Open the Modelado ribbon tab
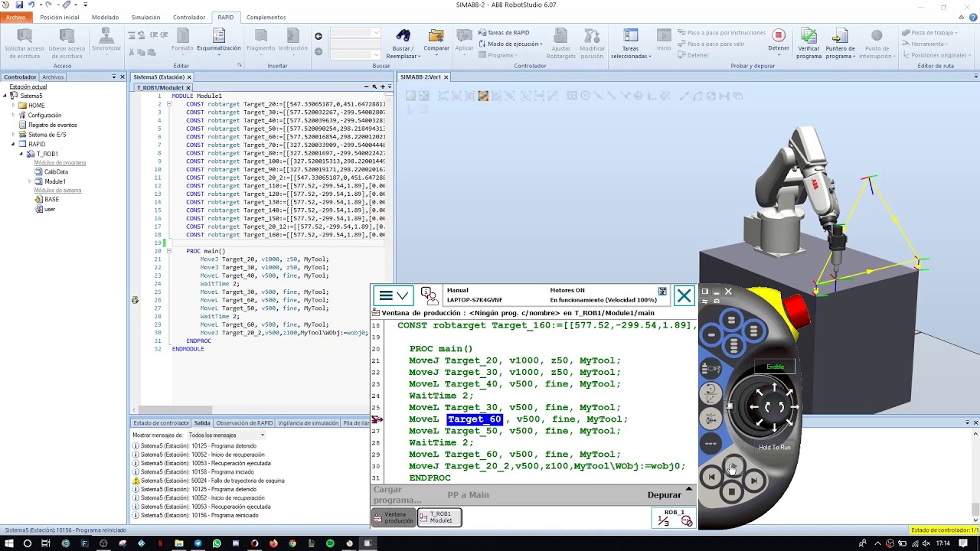Image resolution: width=980 pixels, height=551 pixels. pyautogui.click(x=105, y=17)
